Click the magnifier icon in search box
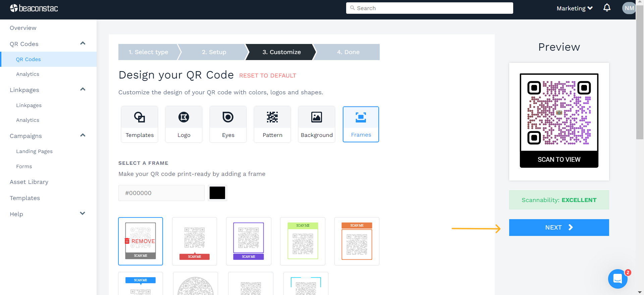The height and width of the screenshot is (295, 644). (352, 8)
